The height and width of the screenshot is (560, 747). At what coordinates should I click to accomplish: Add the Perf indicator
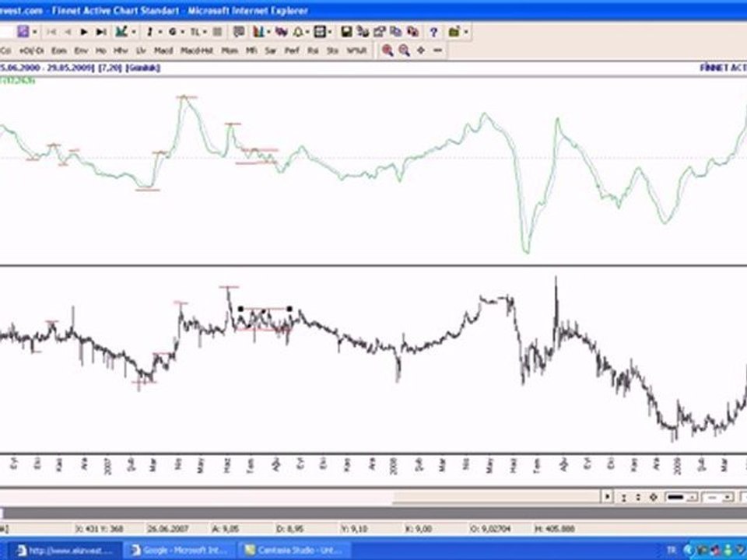coord(292,51)
